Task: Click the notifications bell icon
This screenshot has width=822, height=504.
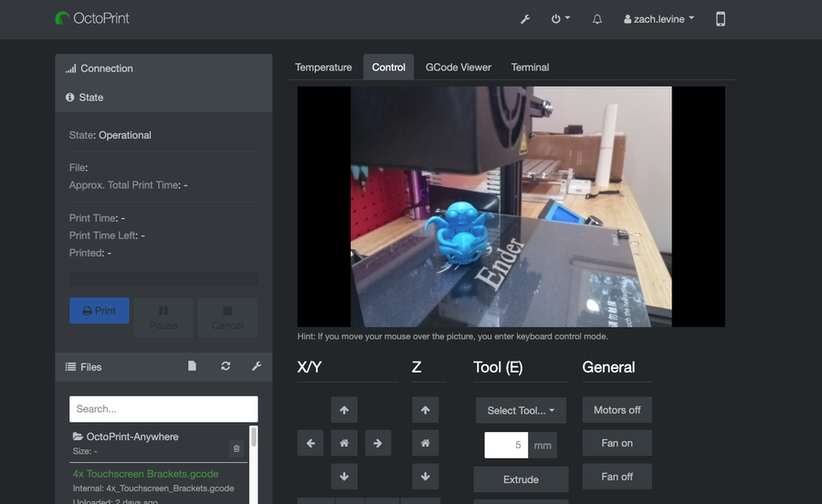Action: click(597, 19)
